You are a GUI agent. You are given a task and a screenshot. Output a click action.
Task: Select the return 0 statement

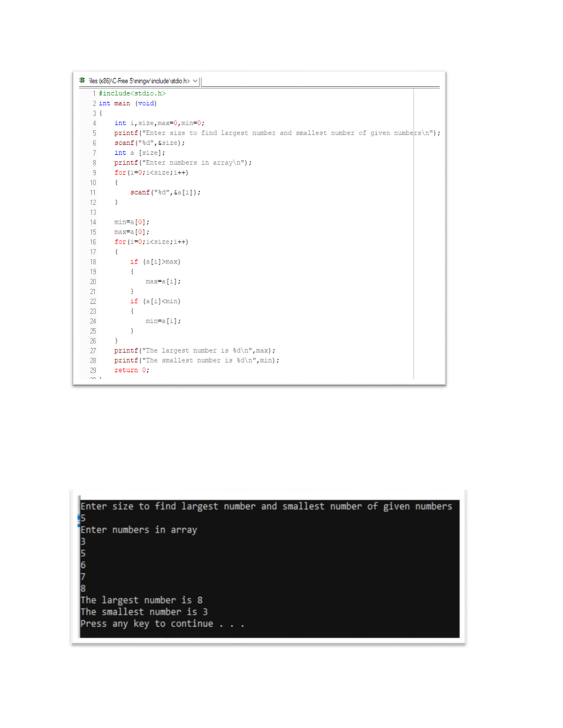tap(130, 370)
